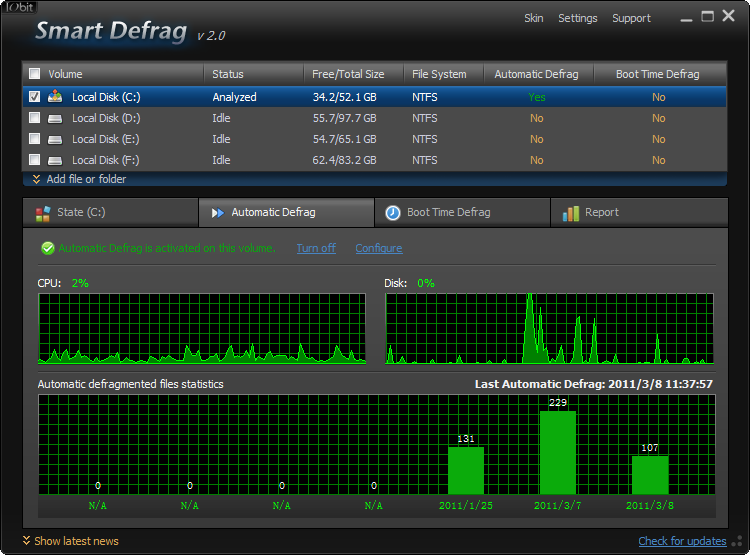Open the Skin menu
This screenshot has width=750, height=555.
tap(534, 18)
